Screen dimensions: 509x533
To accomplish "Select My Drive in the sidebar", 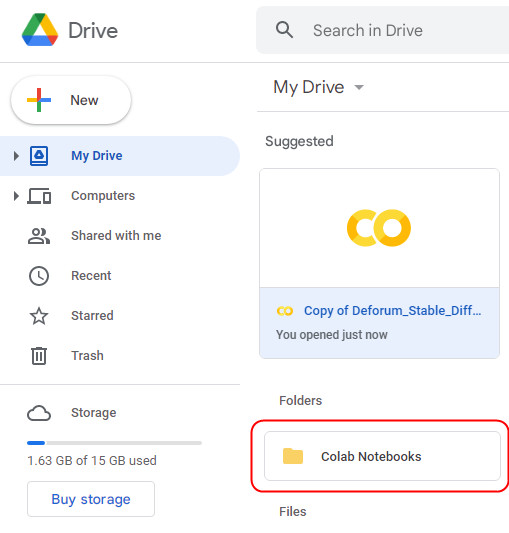I will coord(120,156).
